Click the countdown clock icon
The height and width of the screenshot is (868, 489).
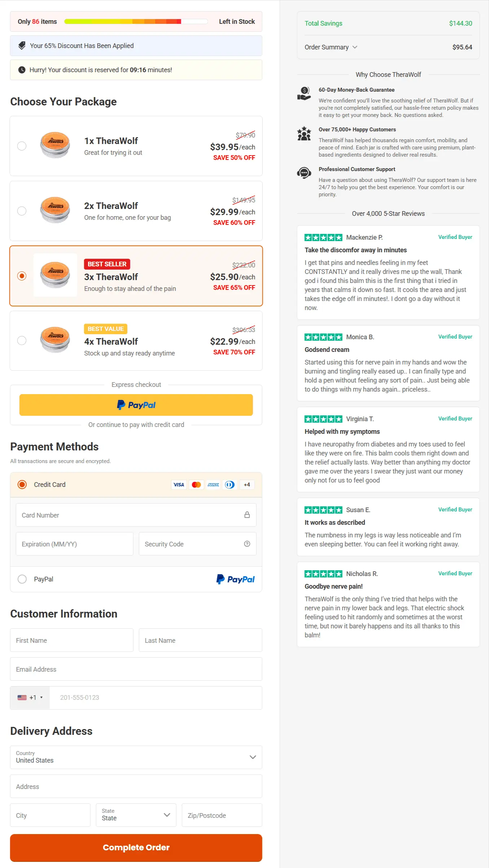(x=22, y=70)
